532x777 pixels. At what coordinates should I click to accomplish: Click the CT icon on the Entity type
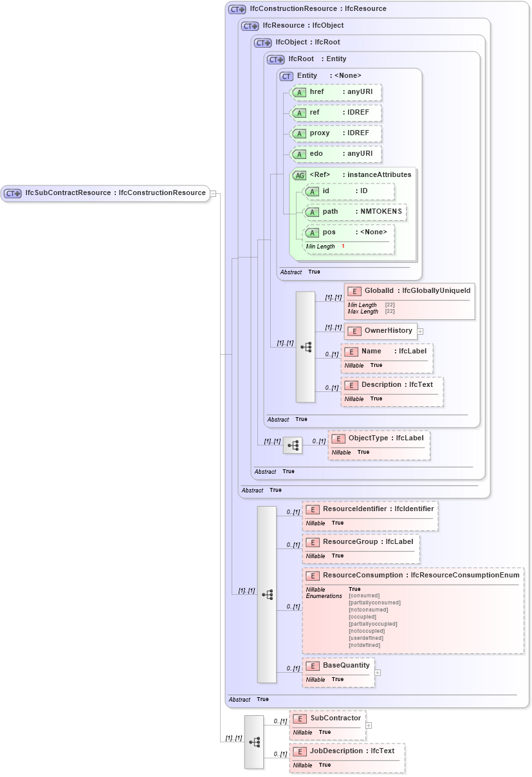(x=286, y=75)
